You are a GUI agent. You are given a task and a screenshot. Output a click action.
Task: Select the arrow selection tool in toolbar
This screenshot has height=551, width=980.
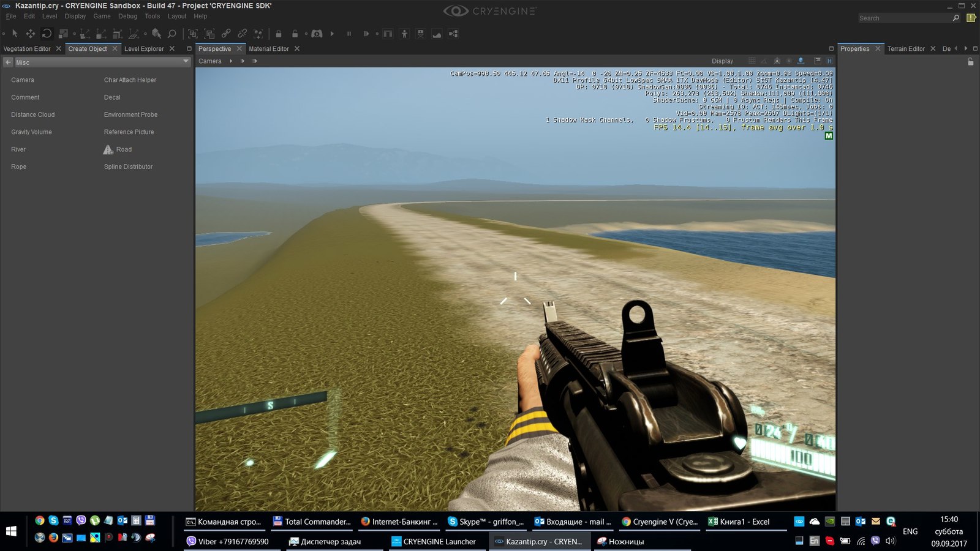click(15, 34)
